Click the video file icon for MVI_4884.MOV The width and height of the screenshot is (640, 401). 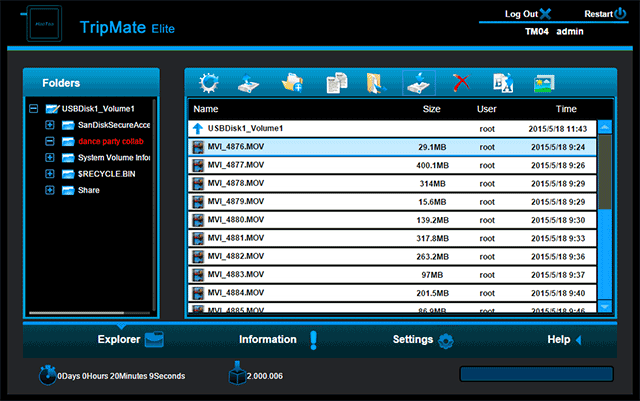pyautogui.click(x=198, y=293)
